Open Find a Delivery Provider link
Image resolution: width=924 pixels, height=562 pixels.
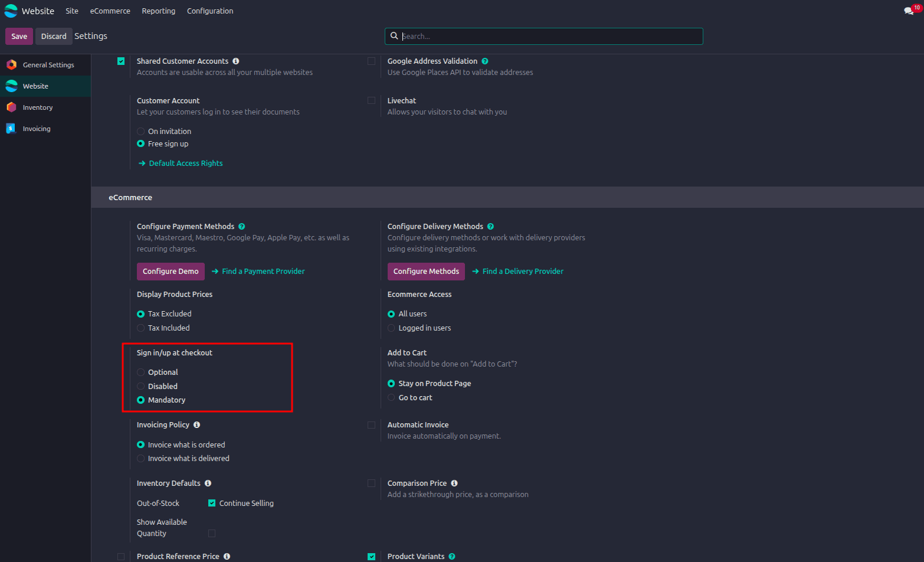[x=518, y=271]
